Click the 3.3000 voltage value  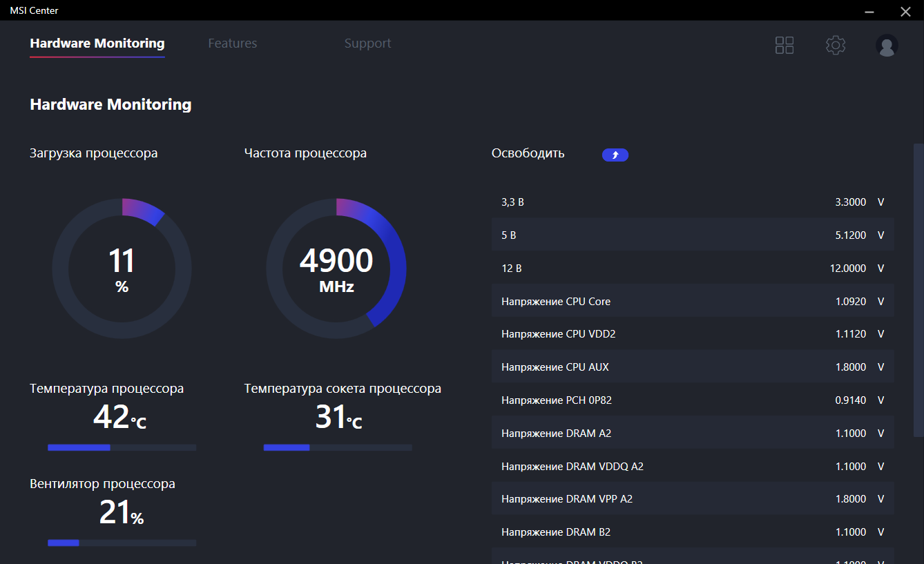851,202
